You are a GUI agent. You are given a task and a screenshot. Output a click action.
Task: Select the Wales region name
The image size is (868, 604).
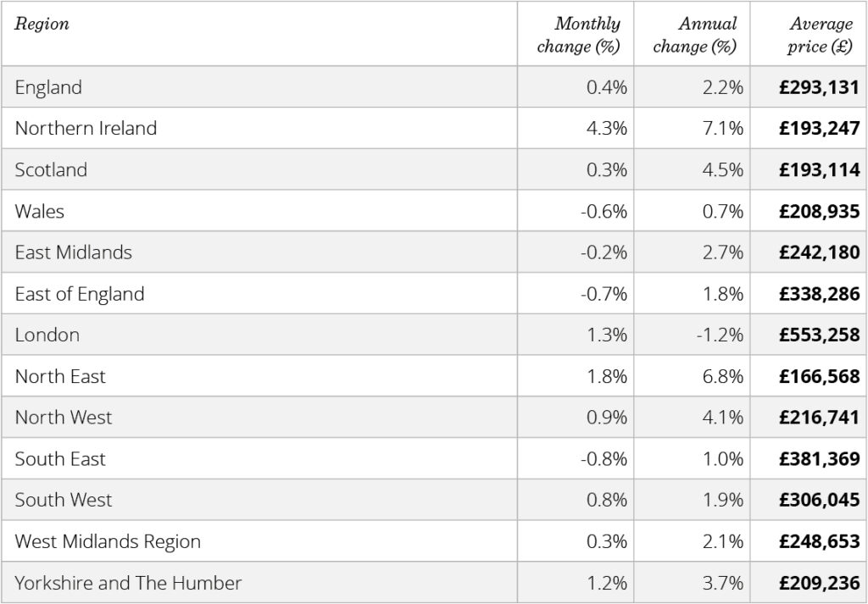pyautogui.click(x=39, y=211)
